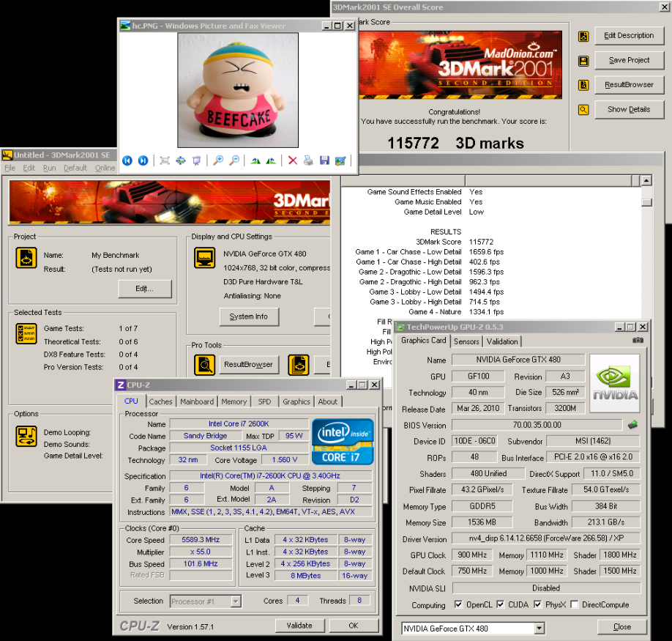Click OK button in CPU-Z

[x=354, y=626]
